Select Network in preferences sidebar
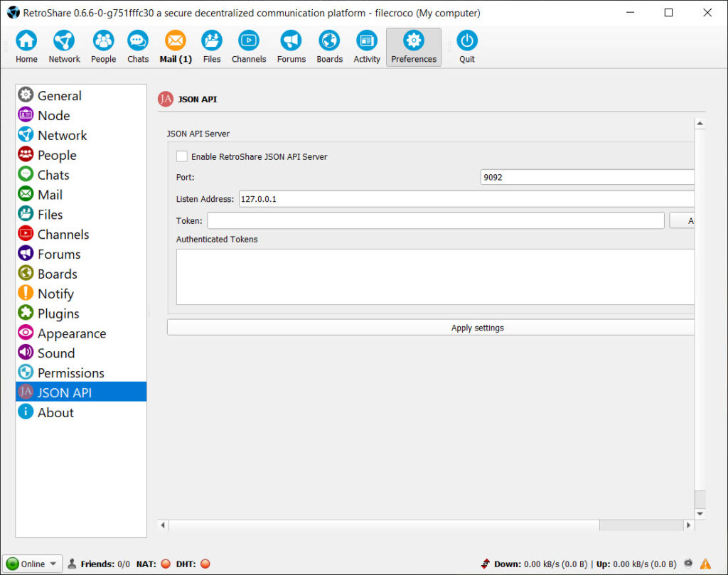728x575 pixels. (x=81, y=136)
